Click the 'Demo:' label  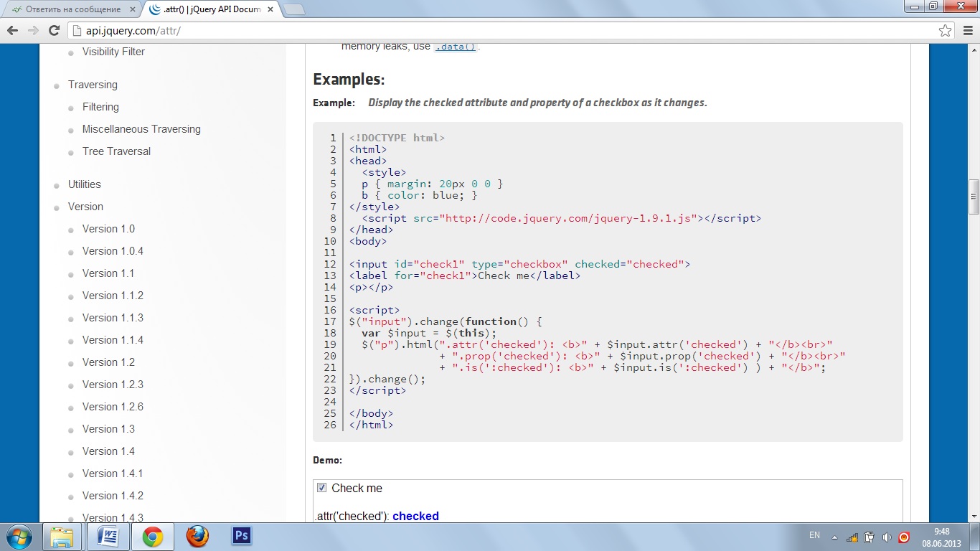tap(327, 460)
